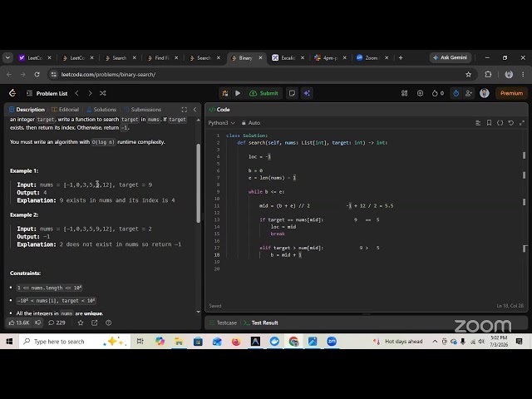
Task: Submit the solution
Action: click(x=264, y=93)
